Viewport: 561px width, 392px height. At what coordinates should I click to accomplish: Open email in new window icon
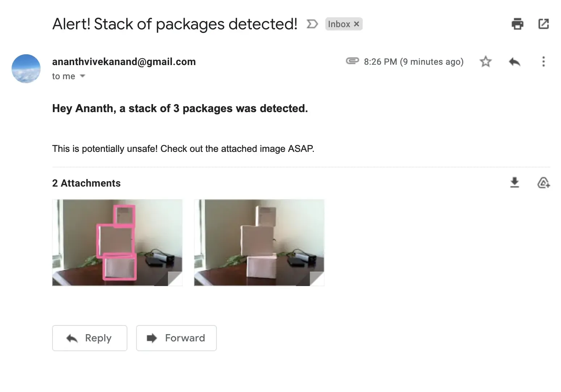[543, 24]
